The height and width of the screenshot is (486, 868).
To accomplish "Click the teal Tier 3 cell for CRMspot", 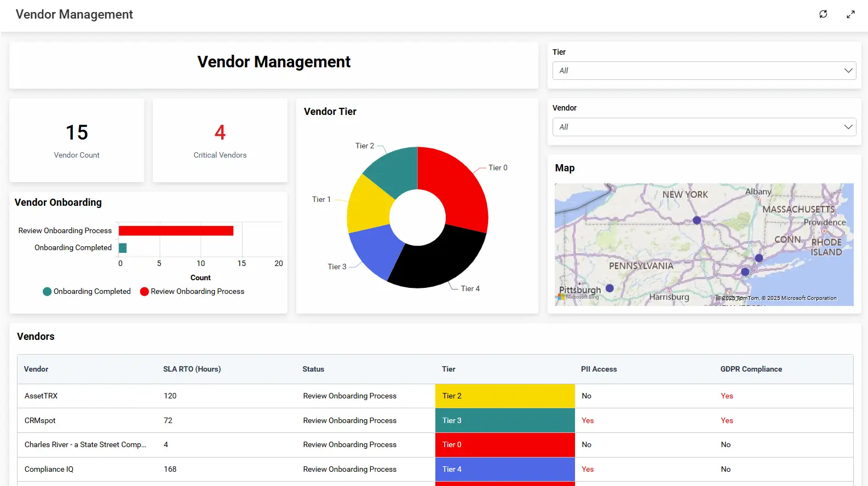I will 504,420.
